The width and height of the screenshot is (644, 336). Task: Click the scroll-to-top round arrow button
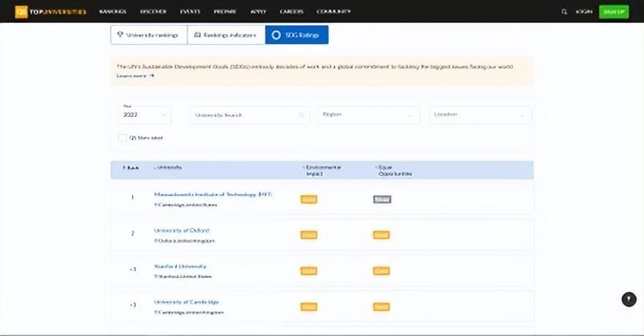point(628,299)
